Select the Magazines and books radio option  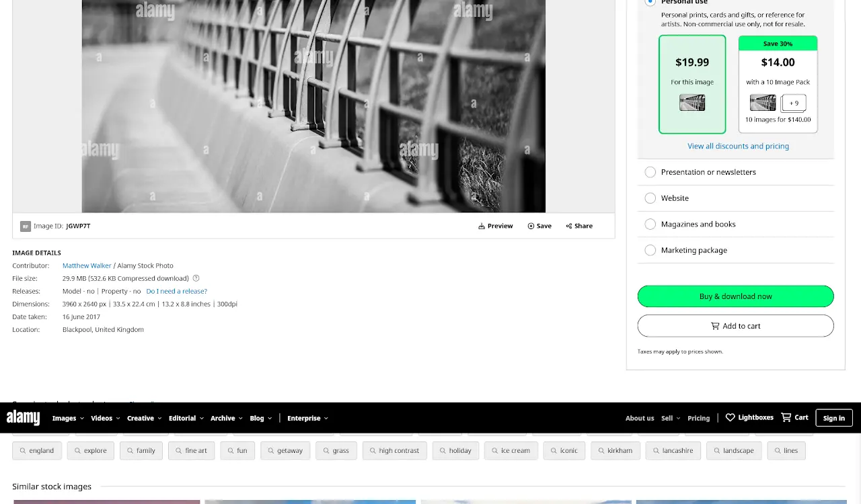pos(650,224)
